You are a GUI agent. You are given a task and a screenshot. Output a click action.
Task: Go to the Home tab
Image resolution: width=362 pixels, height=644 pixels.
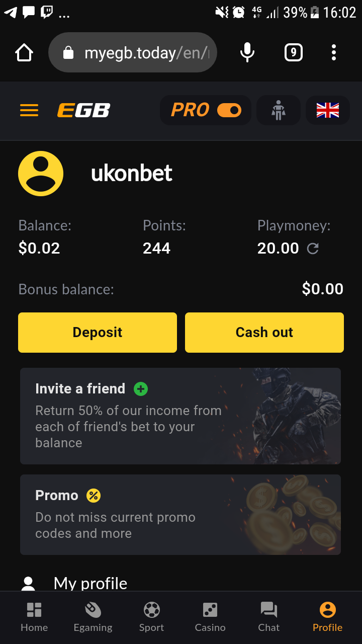coord(34,617)
